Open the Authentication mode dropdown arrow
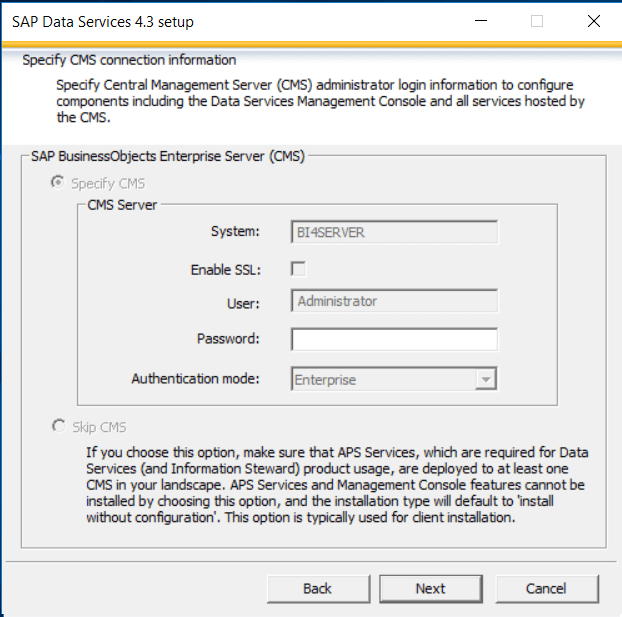Image resolution: width=622 pixels, height=617 pixels. (486, 379)
